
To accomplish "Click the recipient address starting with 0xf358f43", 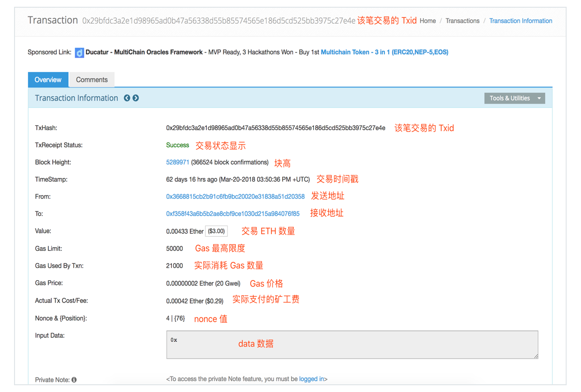I will coord(232,213).
